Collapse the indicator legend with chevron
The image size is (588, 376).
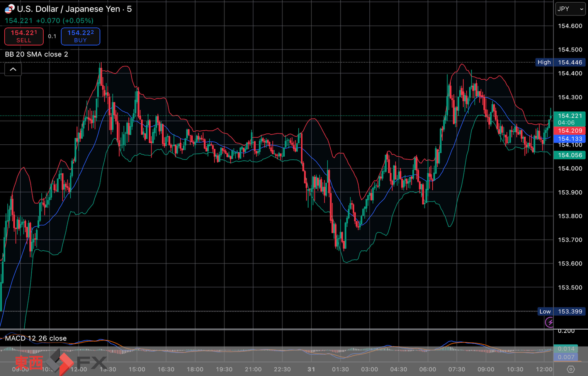(13, 69)
